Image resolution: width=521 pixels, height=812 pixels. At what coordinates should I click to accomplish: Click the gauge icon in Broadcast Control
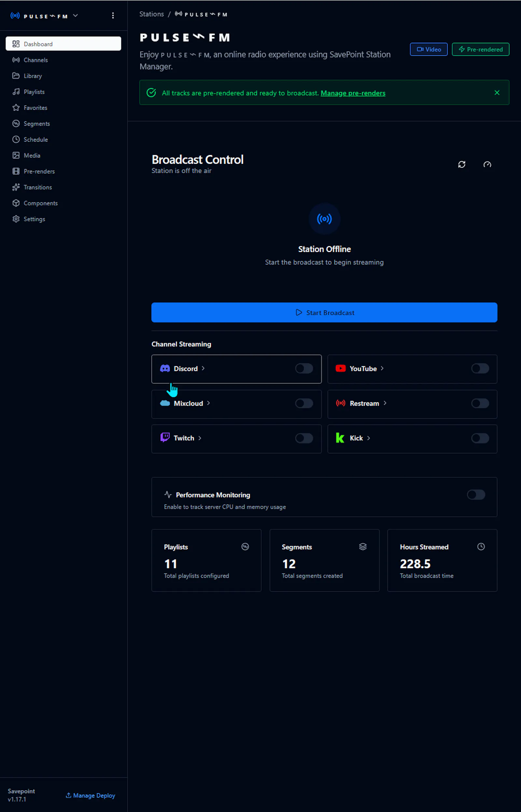point(487,164)
